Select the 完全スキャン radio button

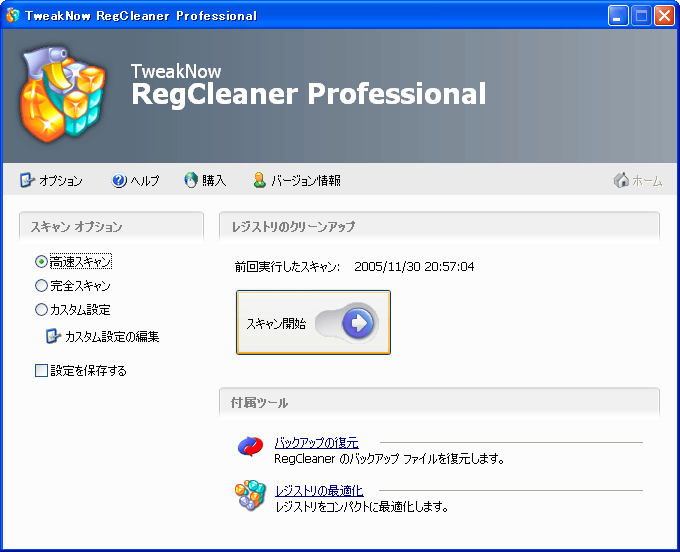[x=41, y=285]
